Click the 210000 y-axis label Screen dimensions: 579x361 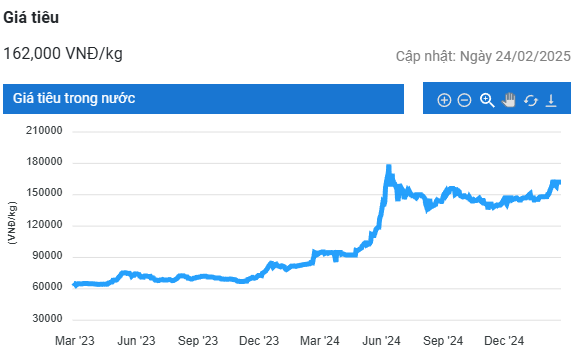coord(44,130)
